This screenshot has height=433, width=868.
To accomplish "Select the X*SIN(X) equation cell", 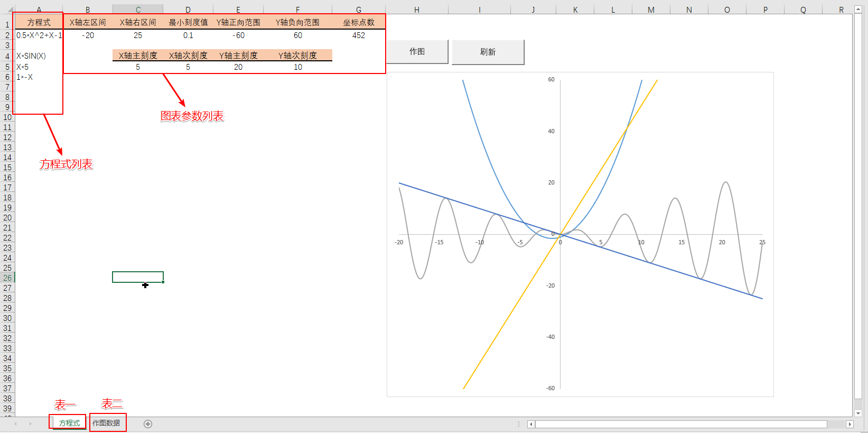I will 39,56.
